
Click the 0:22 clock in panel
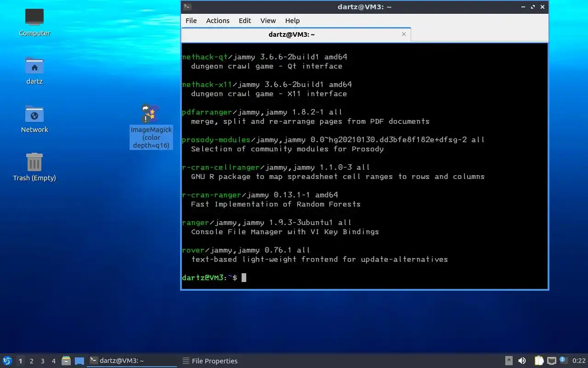[579, 361]
